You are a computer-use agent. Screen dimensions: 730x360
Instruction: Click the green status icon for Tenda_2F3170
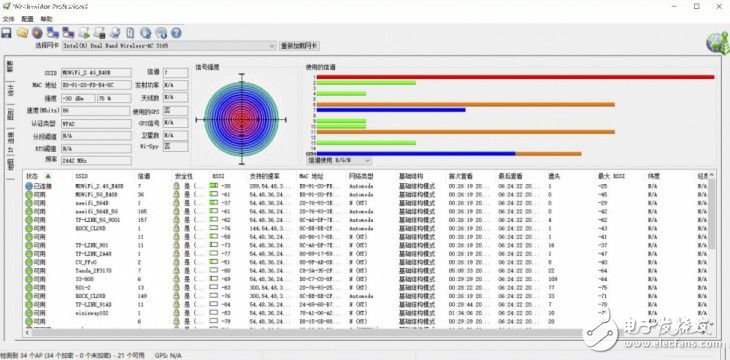click(29, 270)
